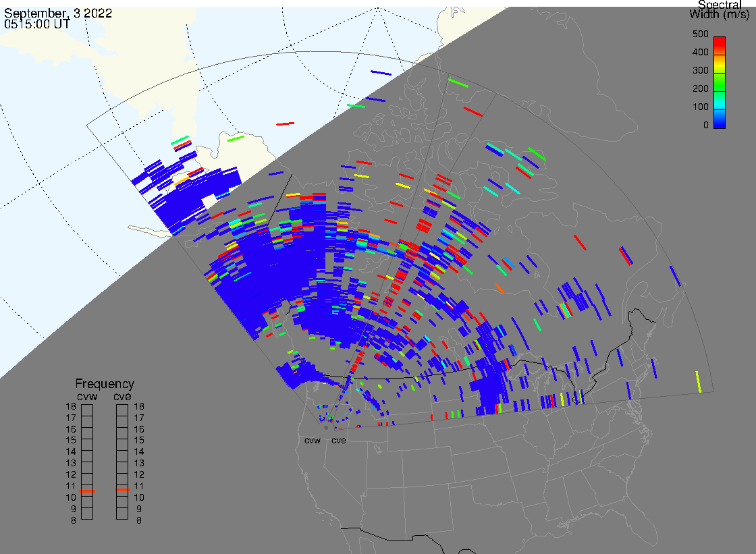The image size is (756, 554).
Task: Click the "cvw" radar station label on the map
Action: (313, 441)
